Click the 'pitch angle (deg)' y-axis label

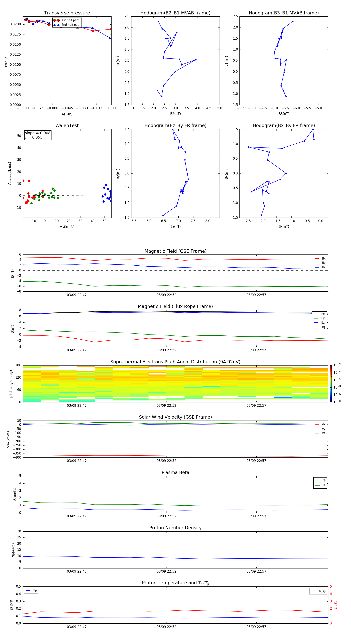11,384
